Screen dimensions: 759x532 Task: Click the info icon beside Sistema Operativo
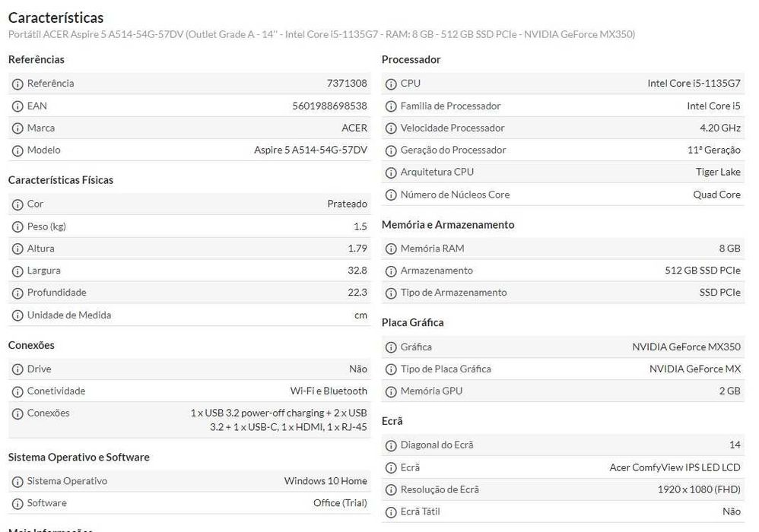[17, 482]
